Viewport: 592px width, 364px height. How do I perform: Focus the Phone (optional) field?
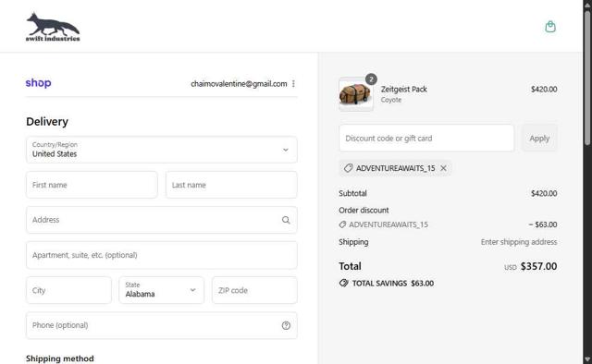coord(162,325)
